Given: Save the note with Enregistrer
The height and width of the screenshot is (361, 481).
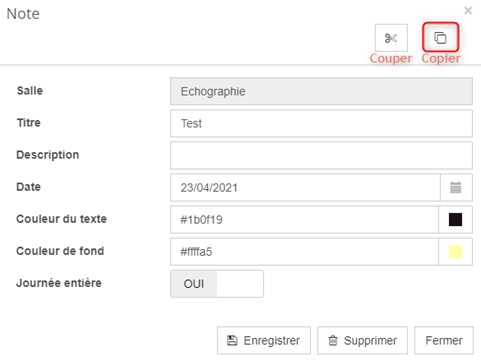Looking at the screenshot, I should [x=264, y=340].
